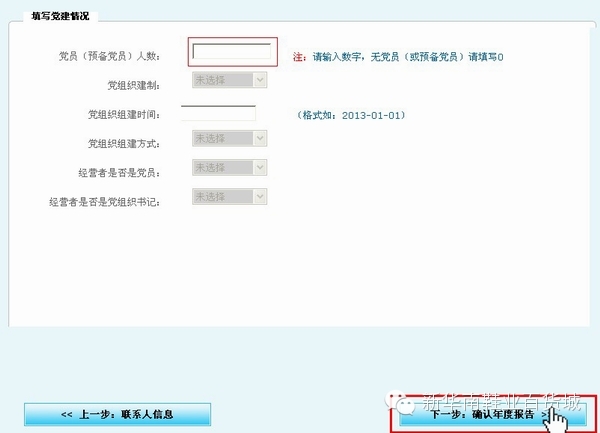Click the 党组织组建时间 date field
This screenshot has width=600, height=433.
click(219, 112)
